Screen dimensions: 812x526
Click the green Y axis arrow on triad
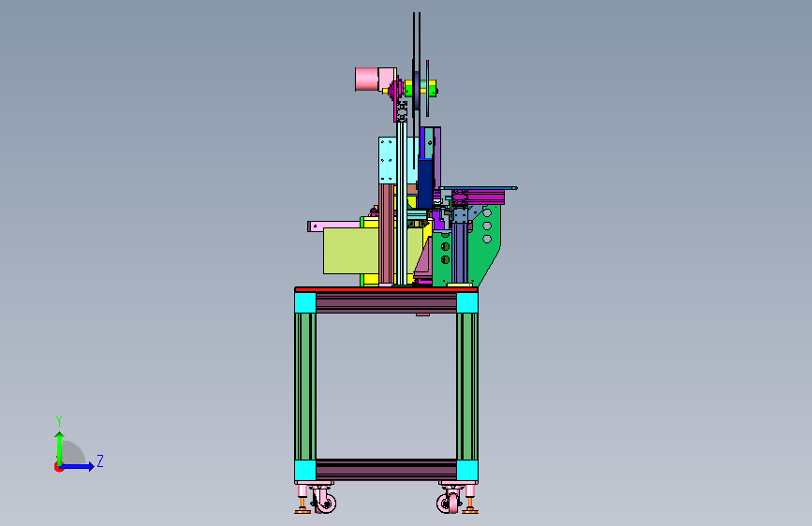(60, 447)
